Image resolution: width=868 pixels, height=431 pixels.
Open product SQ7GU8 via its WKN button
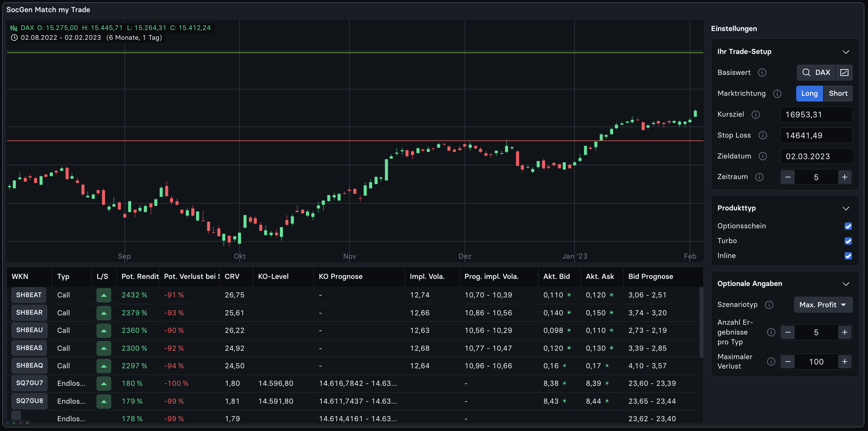(29, 401)
